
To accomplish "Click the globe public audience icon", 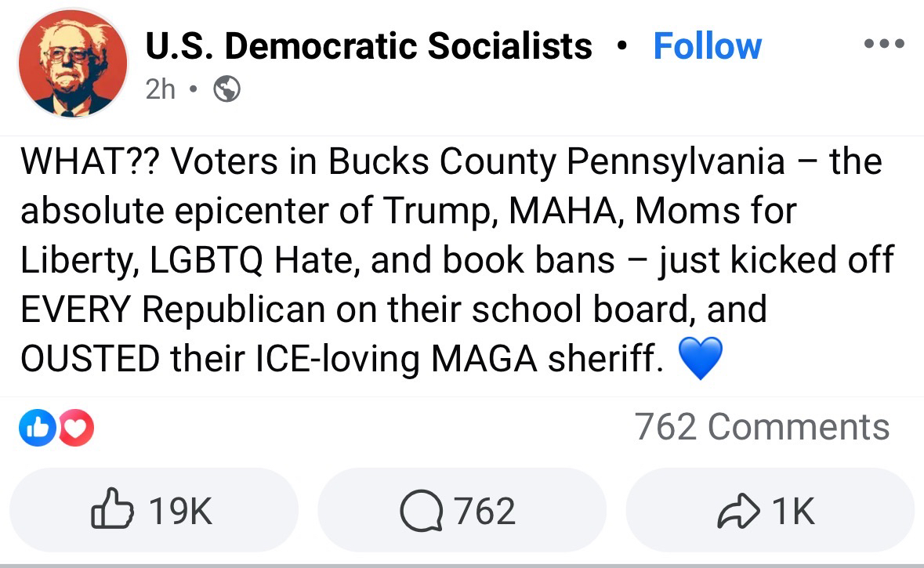I will [x=226, y=89].
